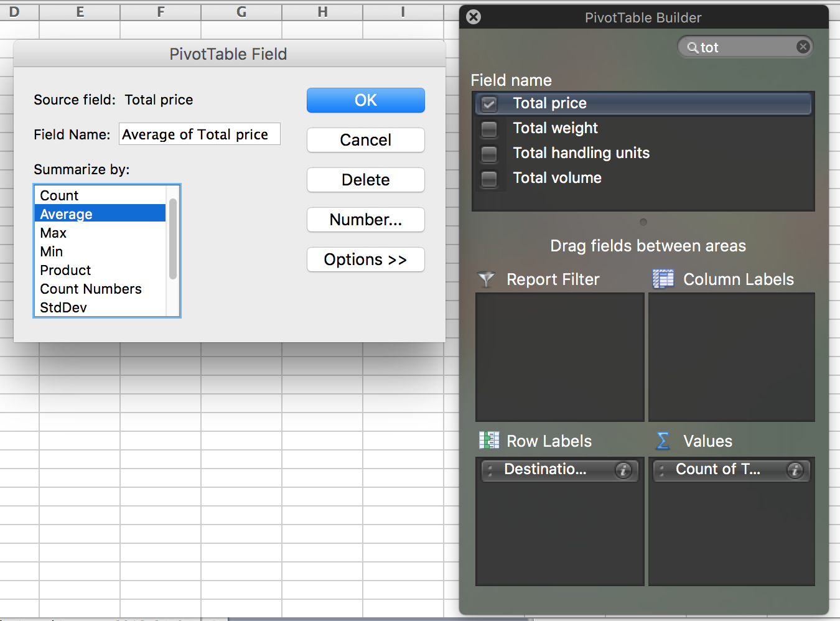Image resolution: width=840 pixels, height=621 pixels.
Task: Select column D header
Action: pos(19,12)
